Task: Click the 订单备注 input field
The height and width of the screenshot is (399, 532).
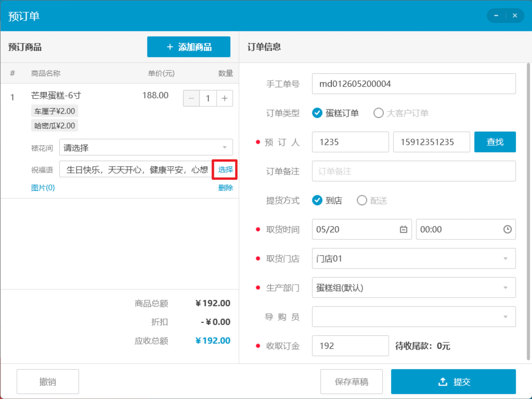Action: 414,171
